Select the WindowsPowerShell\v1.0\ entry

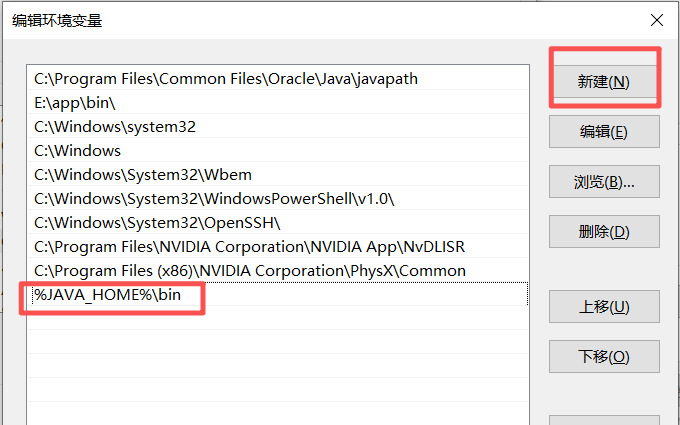point(278,198)
